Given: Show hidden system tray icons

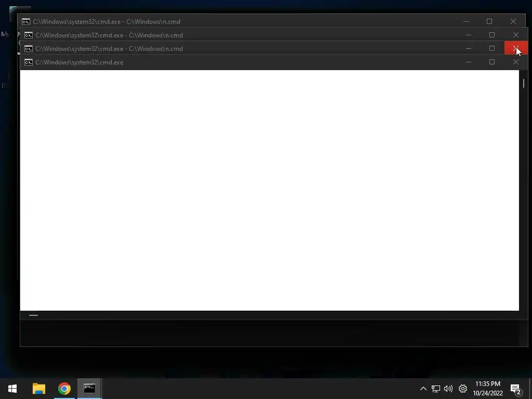Looking at the screenshot, I should click(423, 389).
